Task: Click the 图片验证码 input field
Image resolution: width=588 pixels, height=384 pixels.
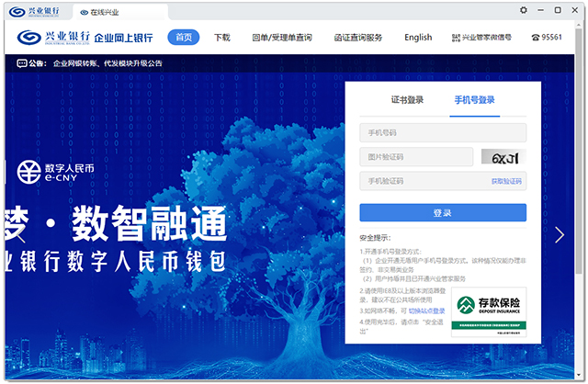Action: tap(415, 157)
